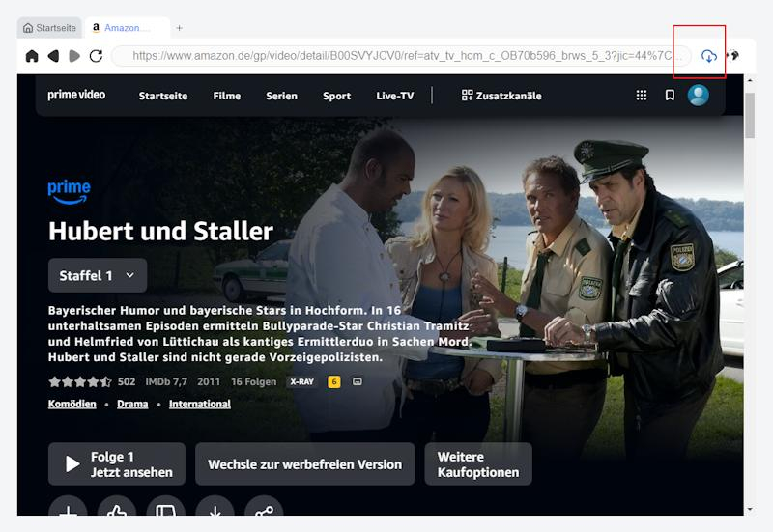Follow the Komödien genre link
The image size is (773, 532).
click(72, 404)
